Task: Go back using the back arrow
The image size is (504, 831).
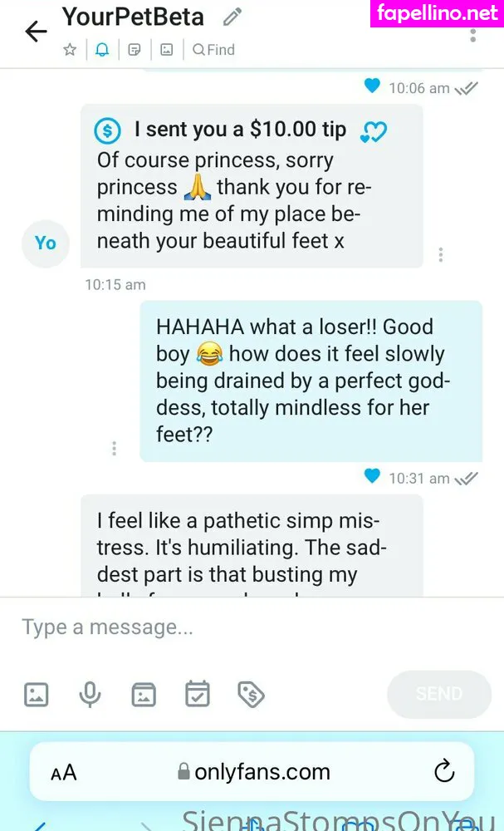Action: point(36,32)
